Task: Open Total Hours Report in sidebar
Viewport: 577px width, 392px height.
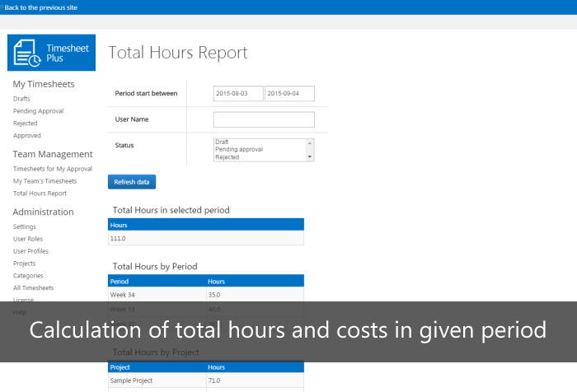Action: pos(40,194)
